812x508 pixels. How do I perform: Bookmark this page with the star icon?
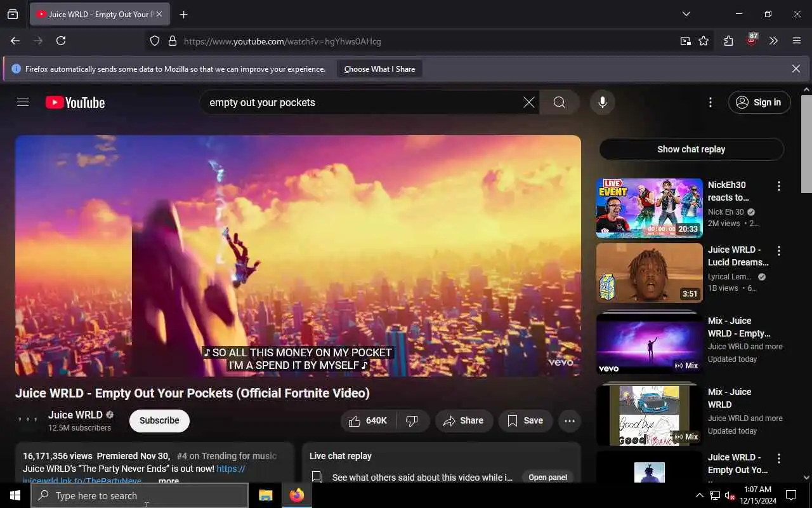click(x=704, y=41)
